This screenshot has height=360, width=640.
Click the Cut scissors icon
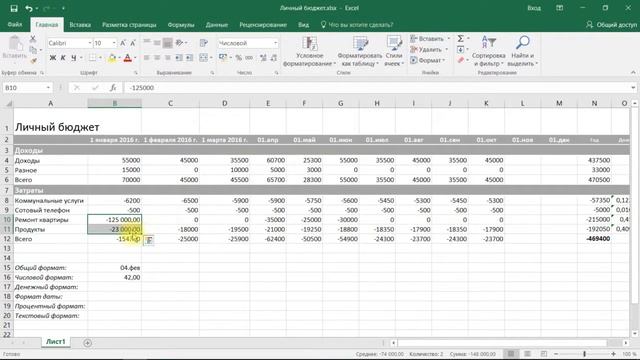[33, 39]
